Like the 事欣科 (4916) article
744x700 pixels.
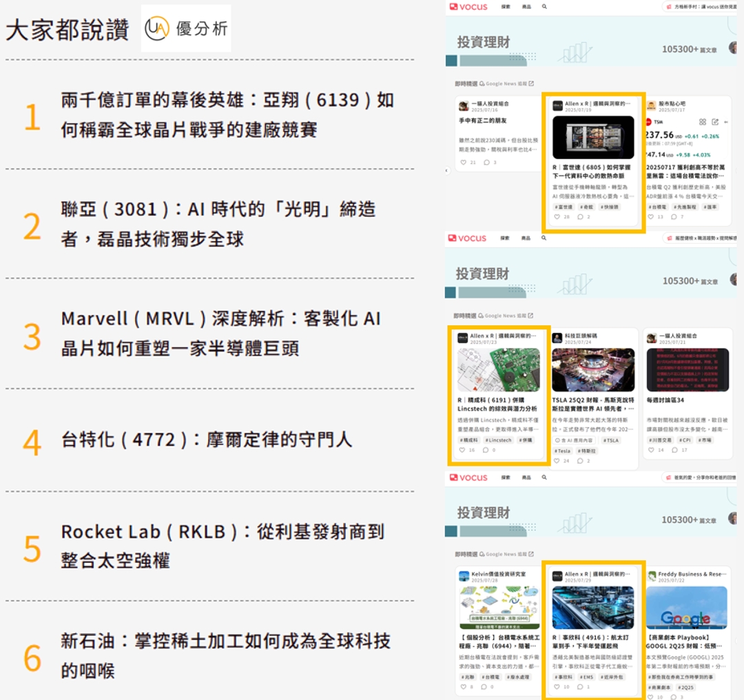point(557,687)
